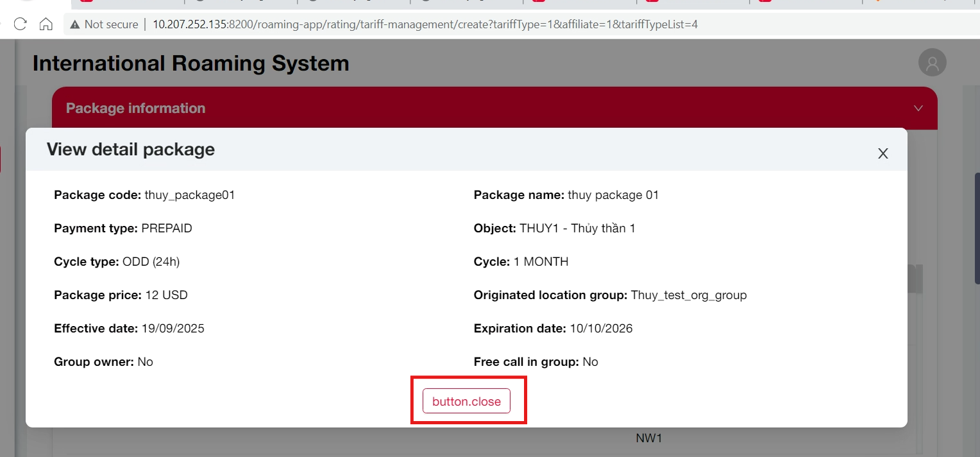Go to the browser home page icon
This screenshot has height=457, width=980.
[x=46, y=24]
